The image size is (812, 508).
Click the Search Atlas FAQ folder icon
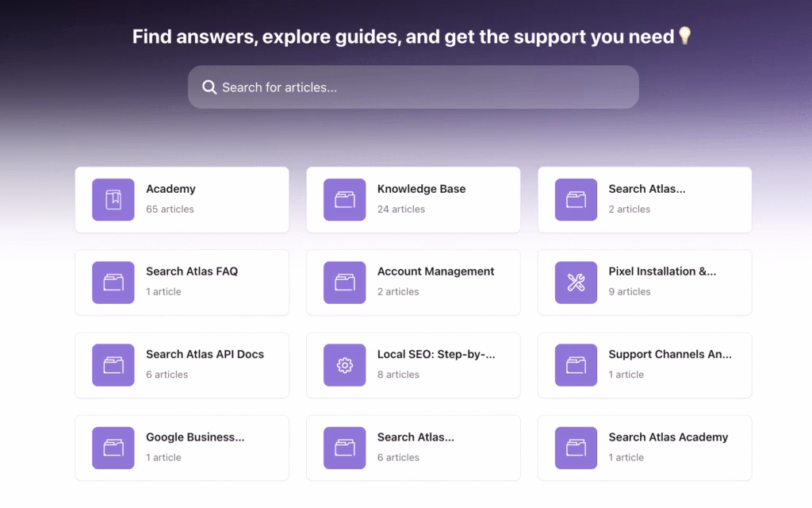point(113,282)
